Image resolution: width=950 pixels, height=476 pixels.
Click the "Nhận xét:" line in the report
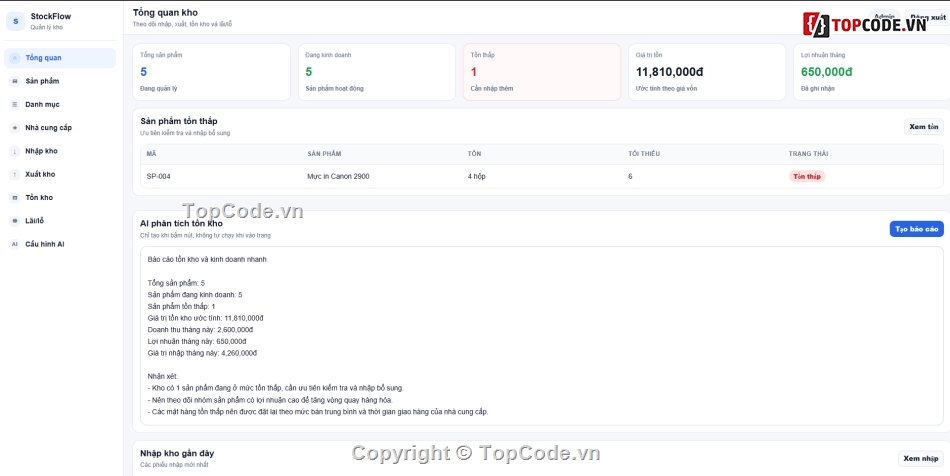pyautogui.click(x=162, y=376)
